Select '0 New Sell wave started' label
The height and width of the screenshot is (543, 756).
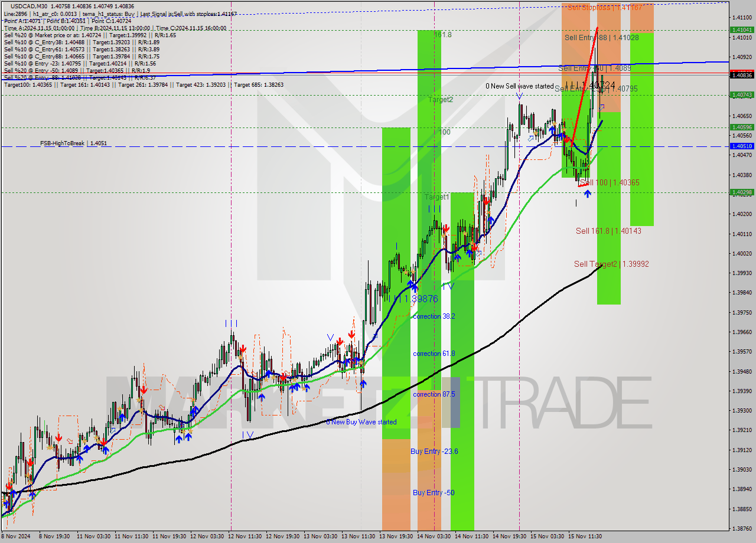click(520, 86)
